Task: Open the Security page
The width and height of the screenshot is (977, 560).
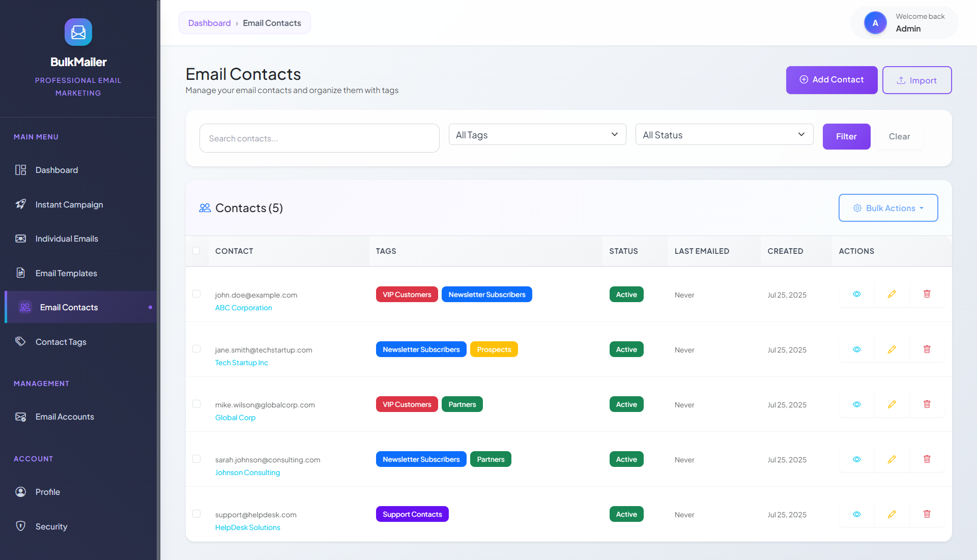Action: 51,526
